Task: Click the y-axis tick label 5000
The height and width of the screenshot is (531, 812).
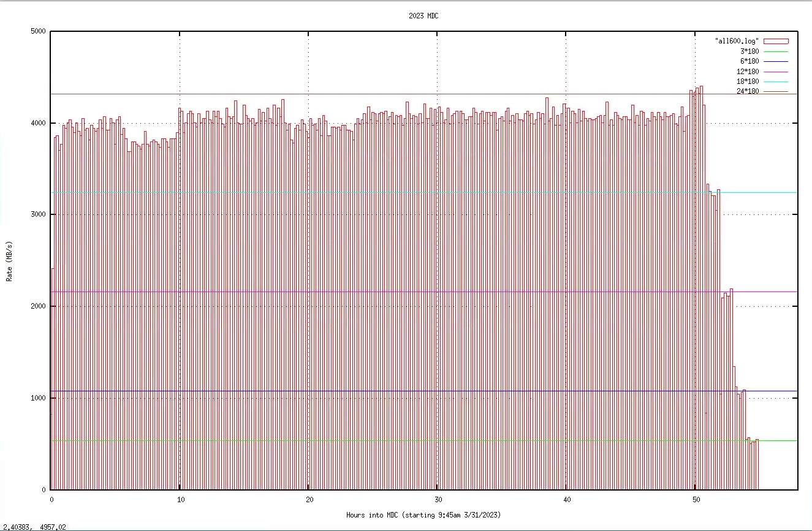Action: click(39, 31)
